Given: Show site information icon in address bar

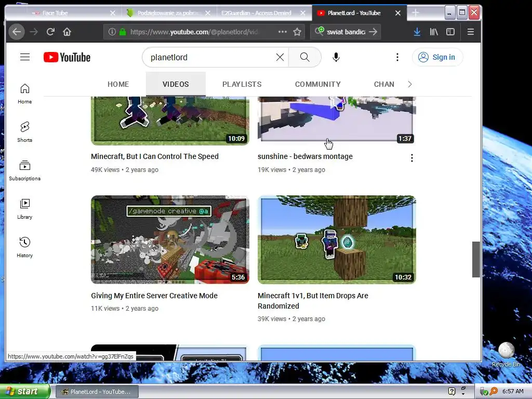Looking at the screenshot, I should [x=112, y=32].
